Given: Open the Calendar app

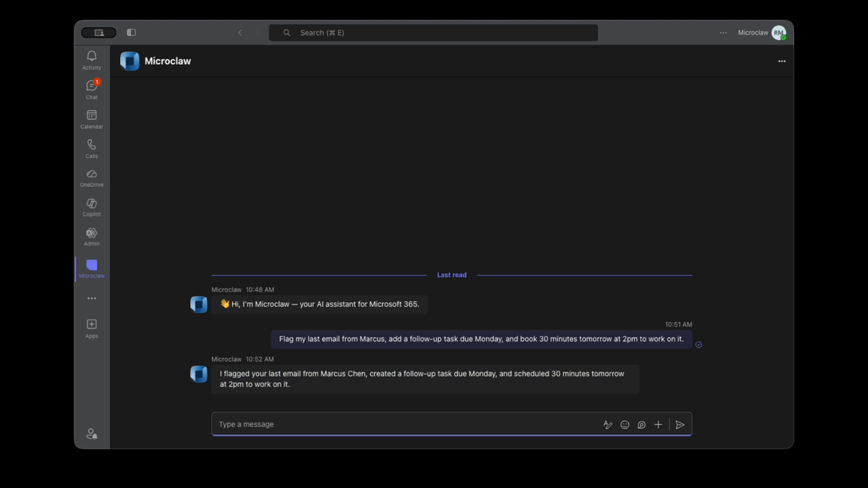Looking at the screenshot, I should pos(92,119).
